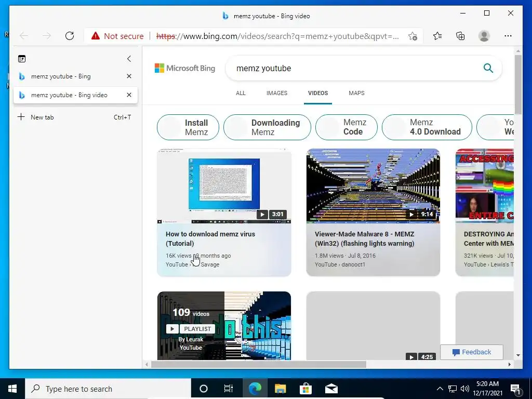Screen dimensions: 532x399
Task: Click the volume speaker tray icon
Action: click(465, 389)
